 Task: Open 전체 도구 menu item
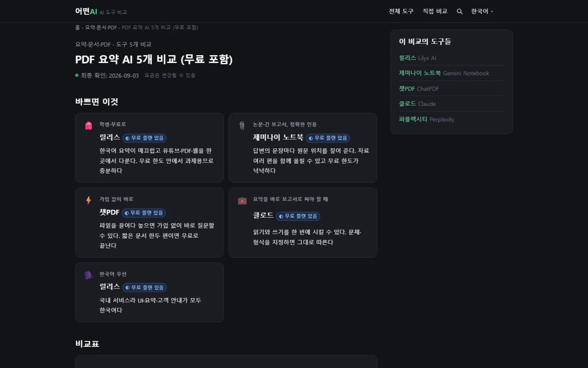[401, 11]
